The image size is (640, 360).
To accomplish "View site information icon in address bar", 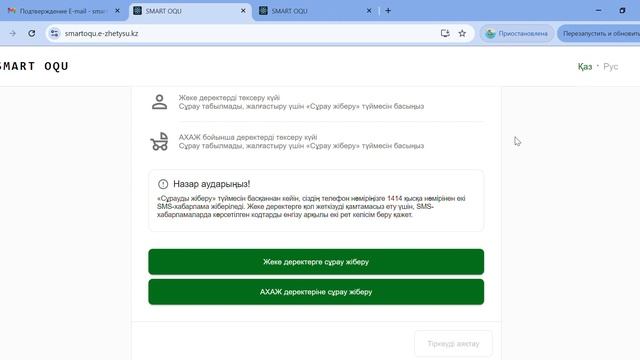I will click(54, 33).
